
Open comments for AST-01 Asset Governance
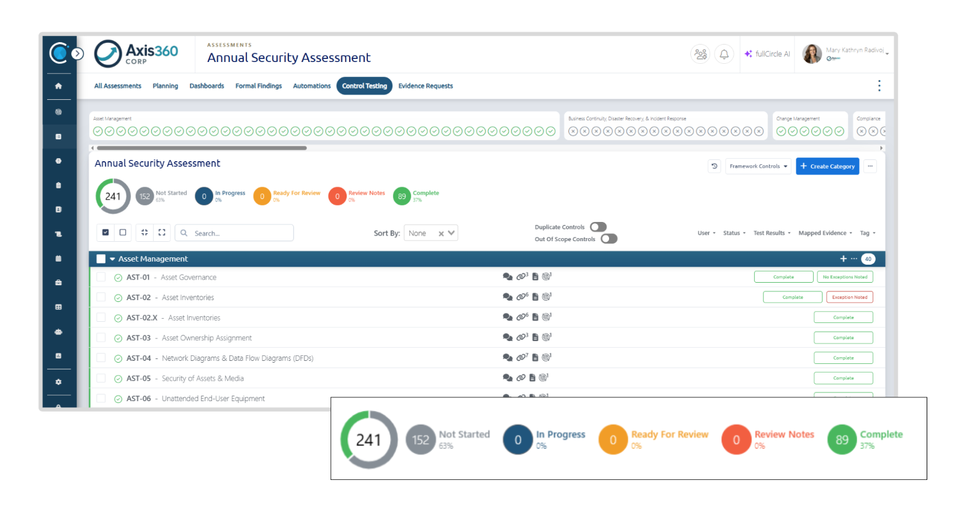[x=507, y=277]
